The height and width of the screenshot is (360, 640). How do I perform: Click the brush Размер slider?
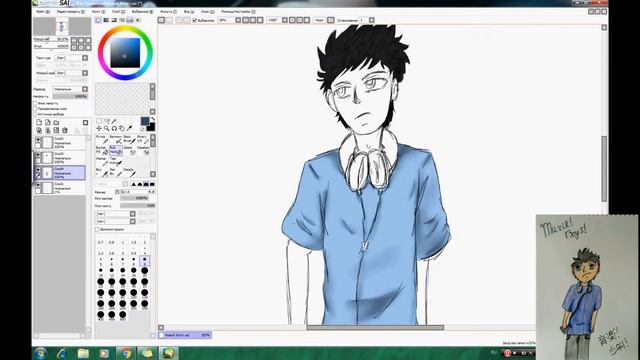click(x=138, y=191)
